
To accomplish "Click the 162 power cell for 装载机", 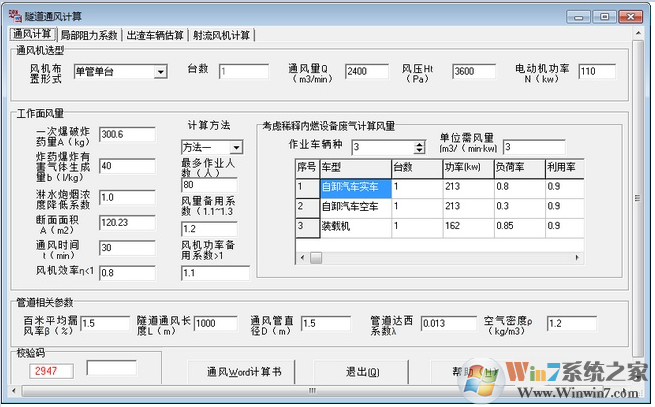I will [468, 227].
